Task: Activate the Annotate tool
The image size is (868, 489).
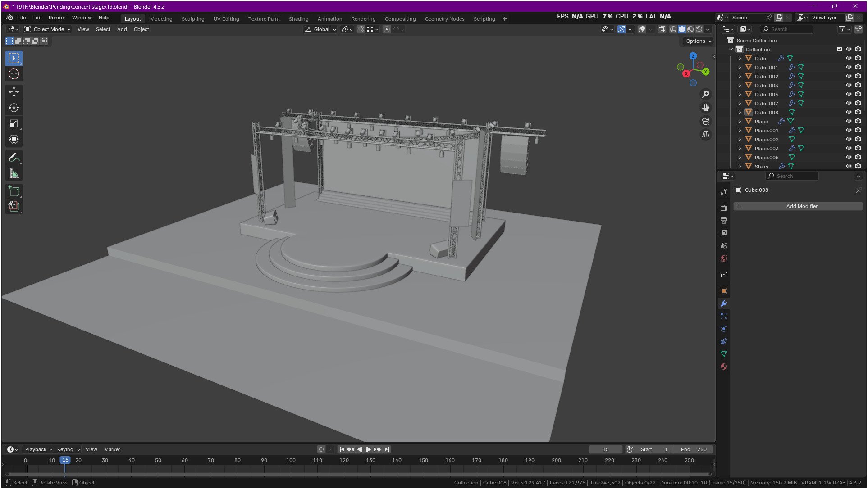Action: coord(14,158)
